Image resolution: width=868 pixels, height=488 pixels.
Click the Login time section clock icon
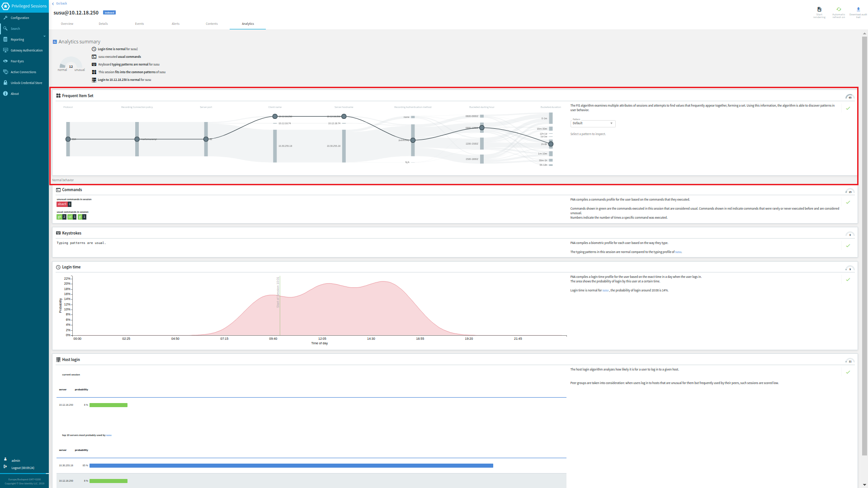58,267
